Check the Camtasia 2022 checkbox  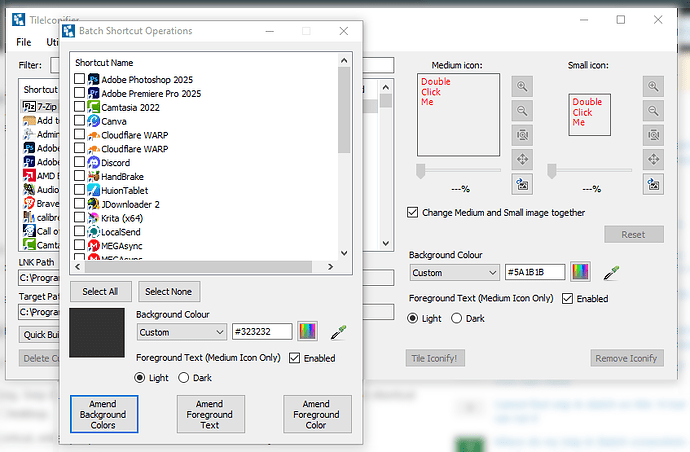click(79, 107)
